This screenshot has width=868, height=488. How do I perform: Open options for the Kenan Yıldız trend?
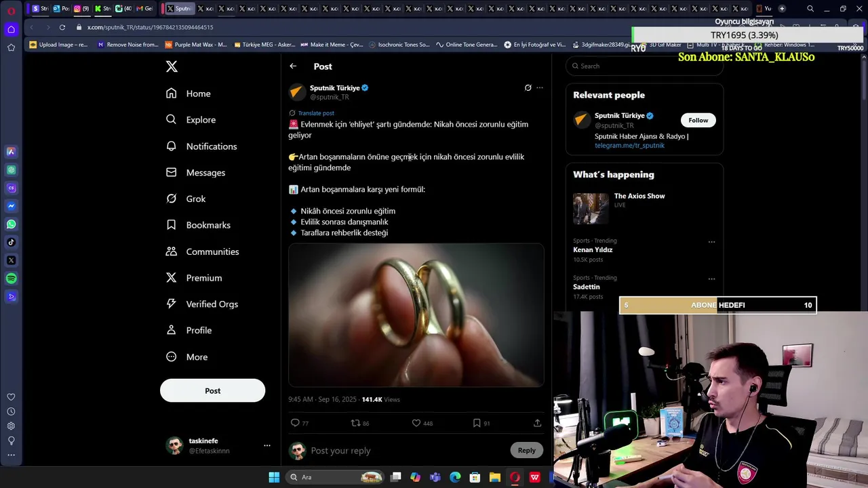(711, 241)
